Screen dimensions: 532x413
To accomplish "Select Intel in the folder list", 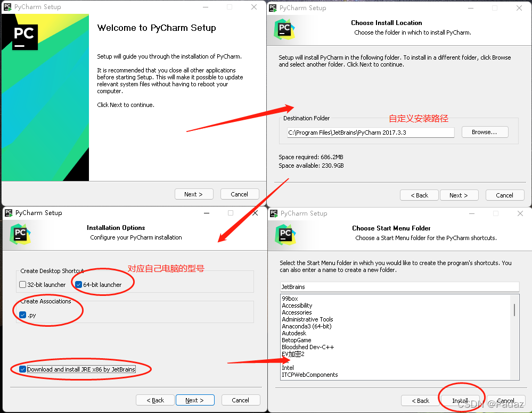I will (x=288, y=368).
